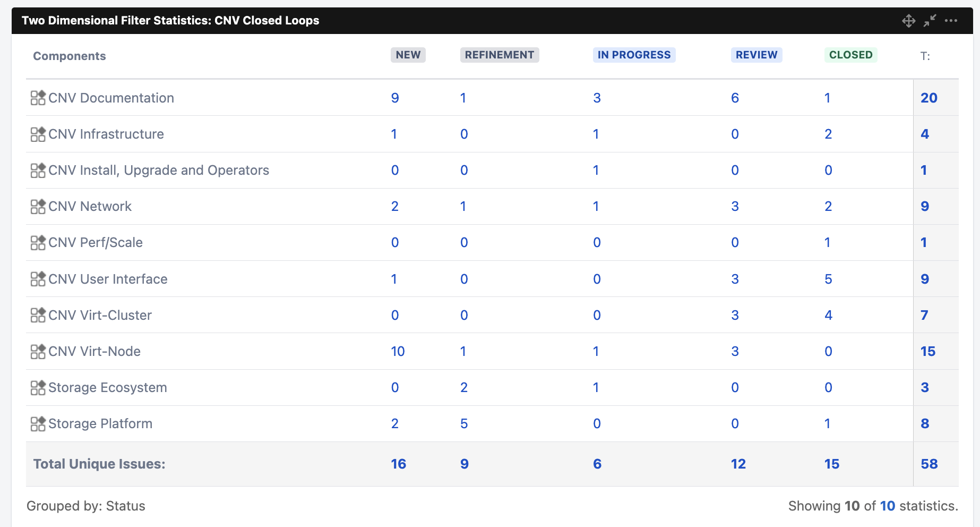The image size is (980, 527).
Task: Click the CNV User Interface component icon
Action: coord(38,279)
